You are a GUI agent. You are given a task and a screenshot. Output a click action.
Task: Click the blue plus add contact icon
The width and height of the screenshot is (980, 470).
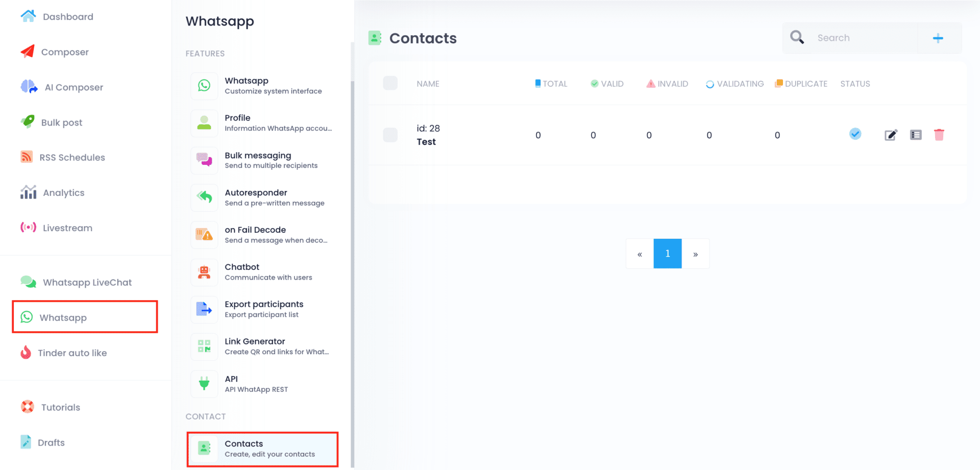click(938, 38)
